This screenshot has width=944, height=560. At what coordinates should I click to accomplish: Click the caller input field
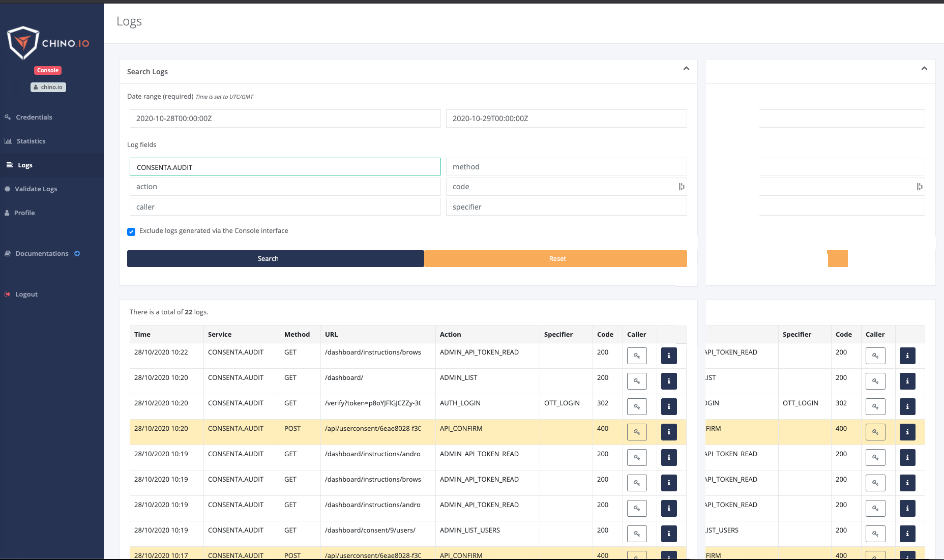click(285, 207)
